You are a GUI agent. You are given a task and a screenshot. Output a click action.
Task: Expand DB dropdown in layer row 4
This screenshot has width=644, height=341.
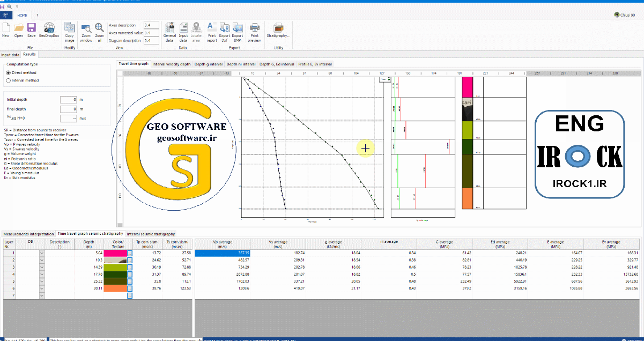(x=42, y=274)
